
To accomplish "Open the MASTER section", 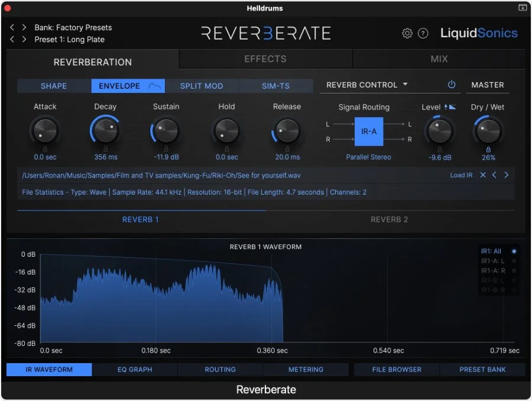I will [x=488, y=85].
